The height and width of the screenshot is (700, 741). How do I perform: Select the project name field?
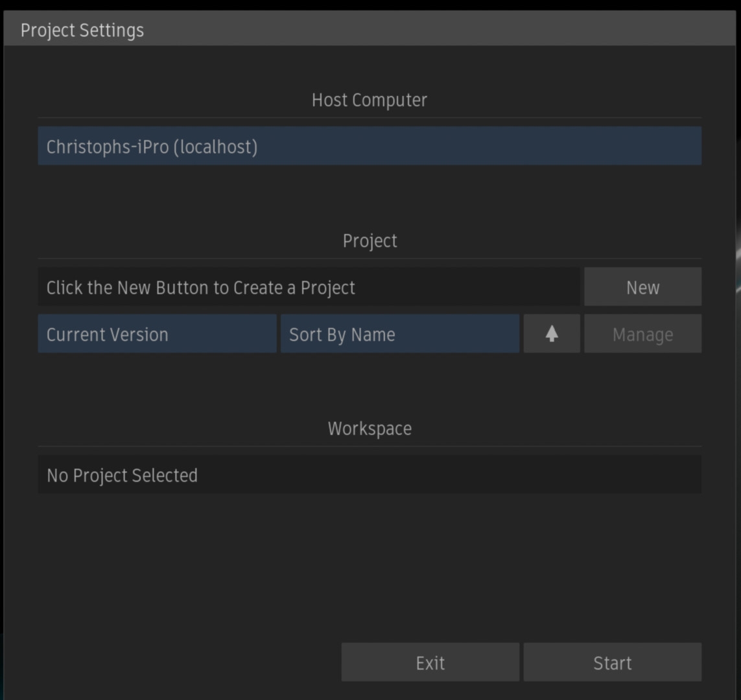click(309, 287)
